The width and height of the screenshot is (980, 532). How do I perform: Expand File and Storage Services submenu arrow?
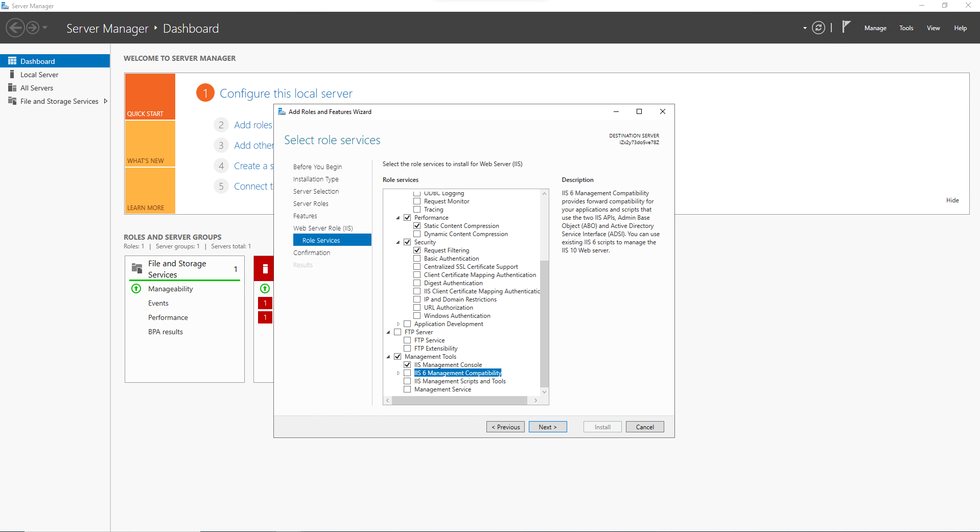[106, 101]
